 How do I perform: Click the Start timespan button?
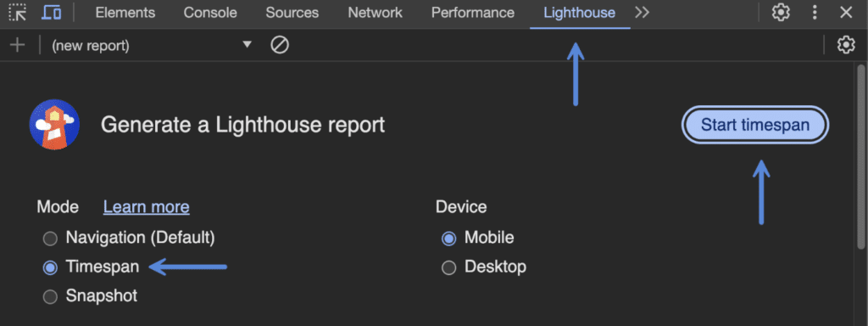(755, 125)
